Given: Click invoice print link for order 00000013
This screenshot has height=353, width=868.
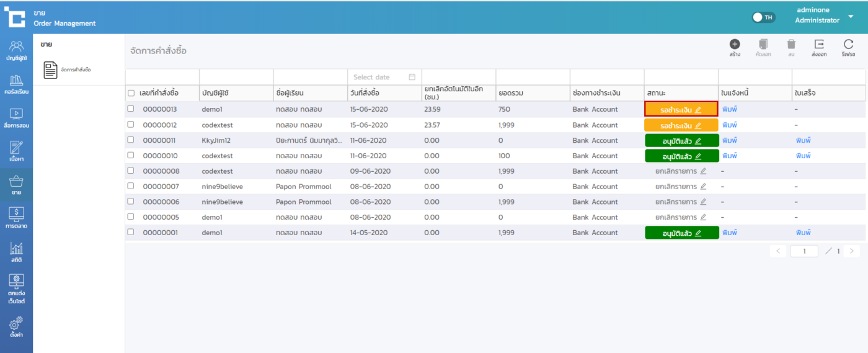Looking at the screenshot, I should 729,109.
